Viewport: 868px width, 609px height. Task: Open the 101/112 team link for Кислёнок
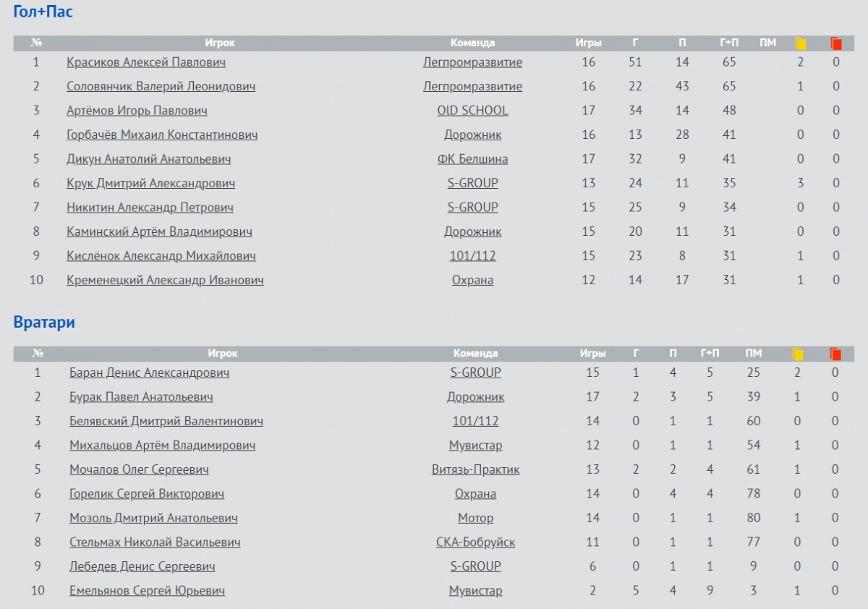473,256
